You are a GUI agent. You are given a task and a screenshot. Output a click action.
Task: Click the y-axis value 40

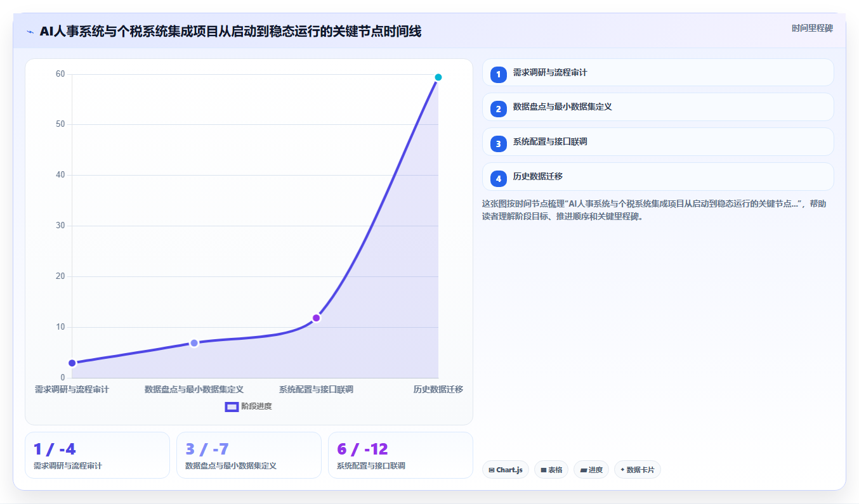(x=60, y=175)
